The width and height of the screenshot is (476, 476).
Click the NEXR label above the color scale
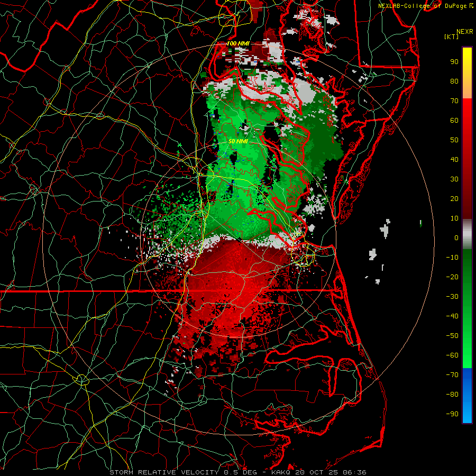(465, 32)
